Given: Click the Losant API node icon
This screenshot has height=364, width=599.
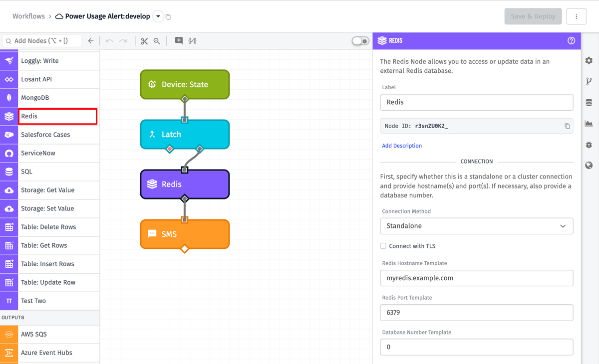Looking at the screenshot, I should pyautogui.click(x=9, y=79).
